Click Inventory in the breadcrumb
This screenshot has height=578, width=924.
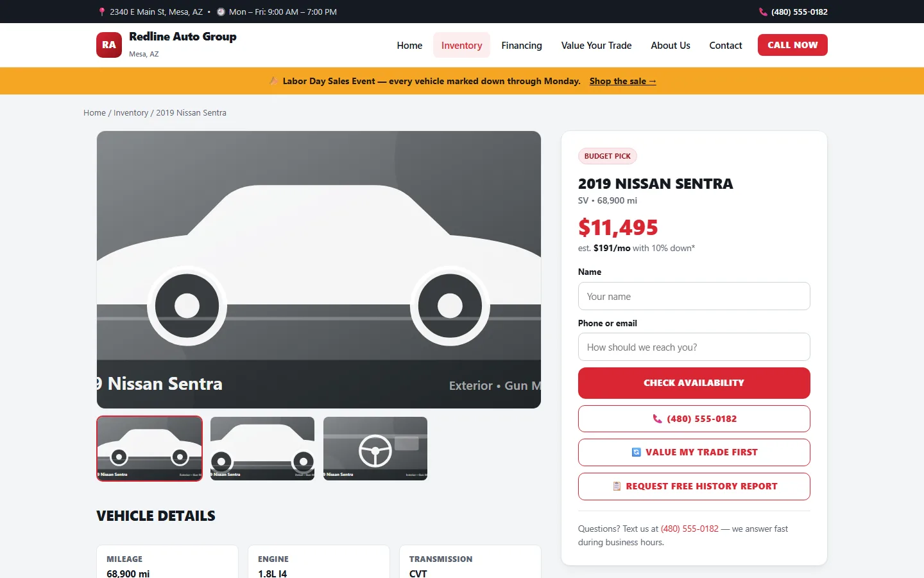131,112
